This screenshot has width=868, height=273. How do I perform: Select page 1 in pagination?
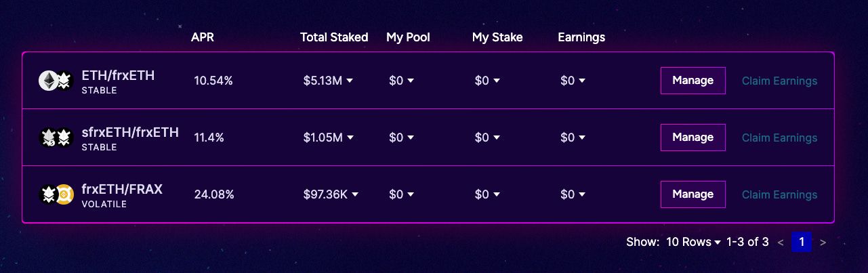pos(802,242)
